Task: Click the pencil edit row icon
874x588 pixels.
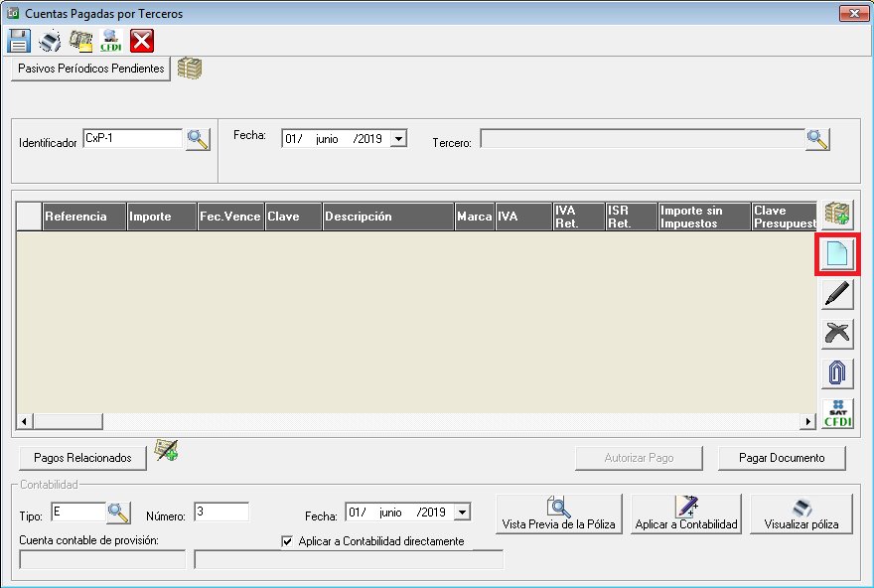Action: [x=836, y=294]
